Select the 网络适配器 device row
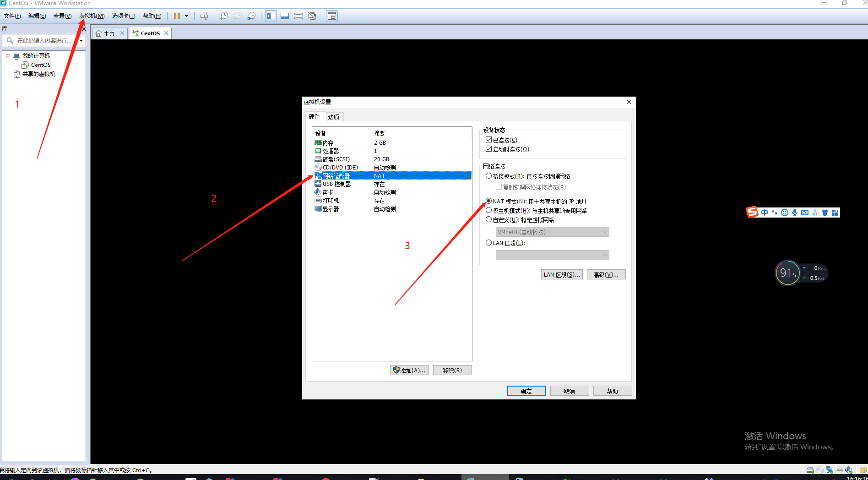The image size is (868, 480). (x=392, y=176)
